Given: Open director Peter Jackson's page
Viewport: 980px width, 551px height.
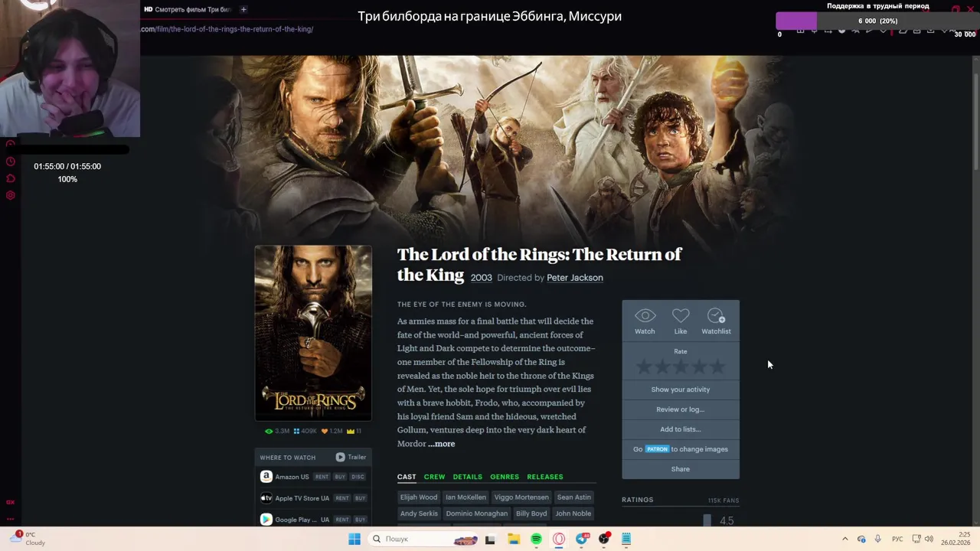Looking at the screenshot, I should (575, 278).
